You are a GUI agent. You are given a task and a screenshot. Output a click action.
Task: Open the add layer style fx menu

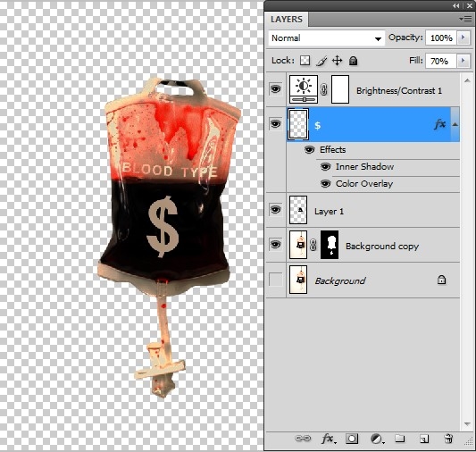[328, 439]
